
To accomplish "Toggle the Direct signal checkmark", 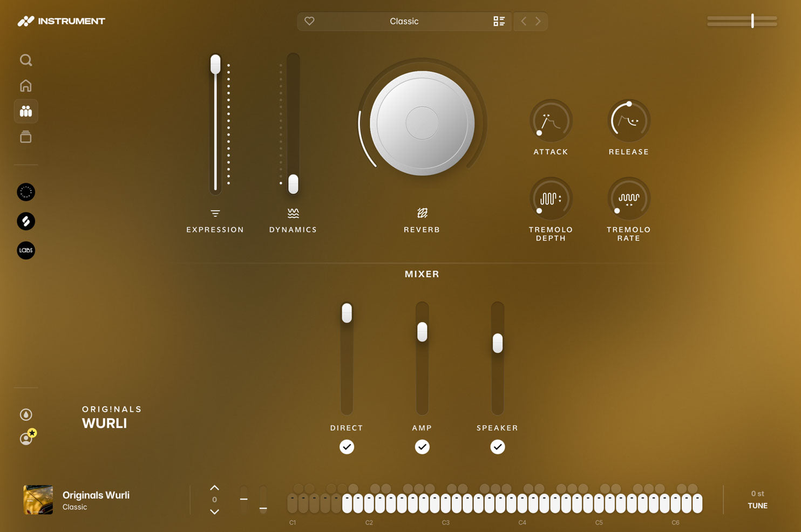I will click(347, 447).
